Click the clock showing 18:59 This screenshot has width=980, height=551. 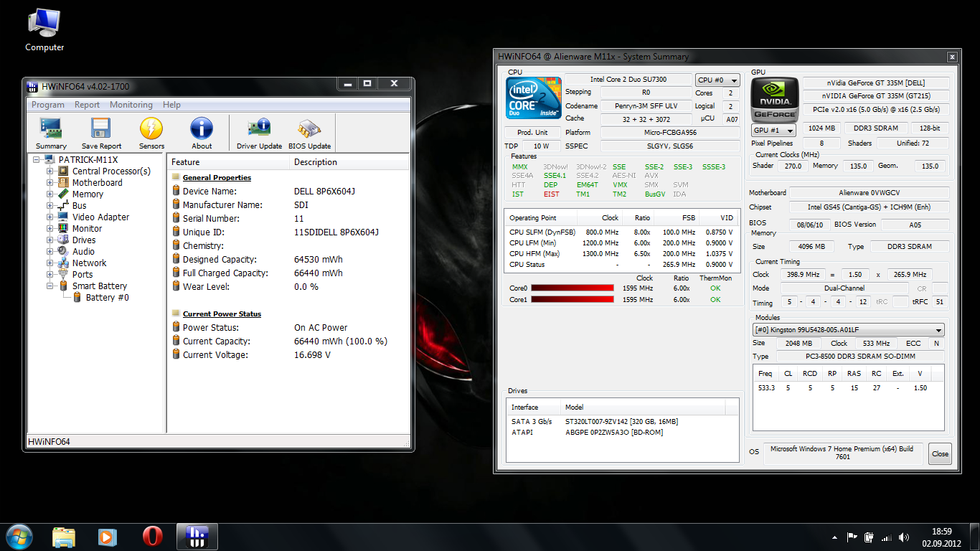pyautogui.click(x=941, y=532)
